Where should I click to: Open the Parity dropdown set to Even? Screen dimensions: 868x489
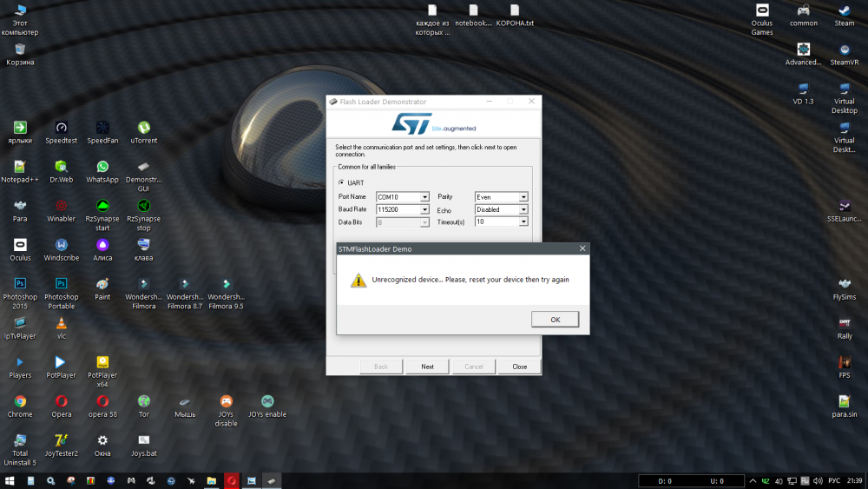(523, 197)
